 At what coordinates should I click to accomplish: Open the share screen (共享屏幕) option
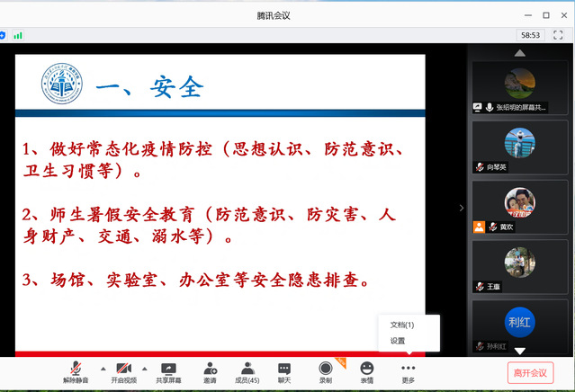pos(168,372)
